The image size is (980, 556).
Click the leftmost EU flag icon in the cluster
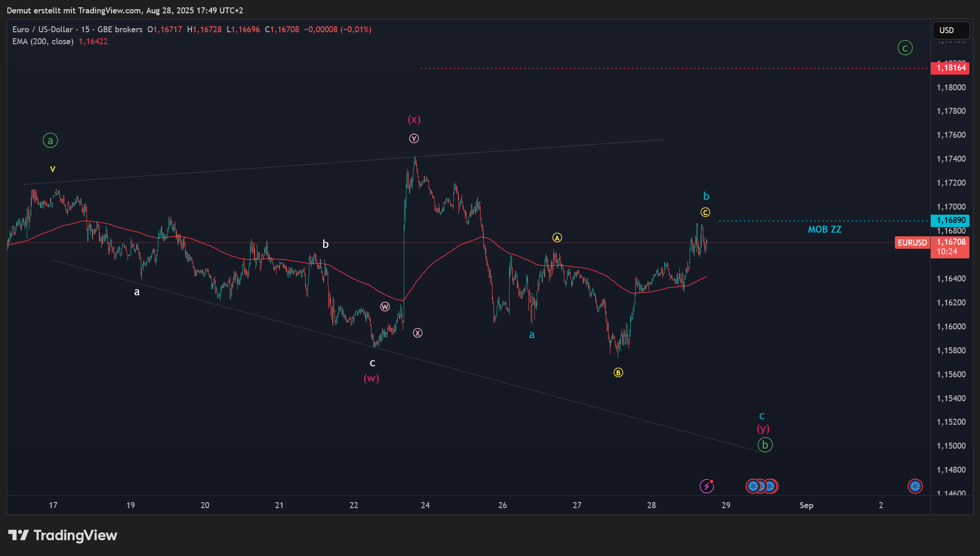[x=753, y=486]
